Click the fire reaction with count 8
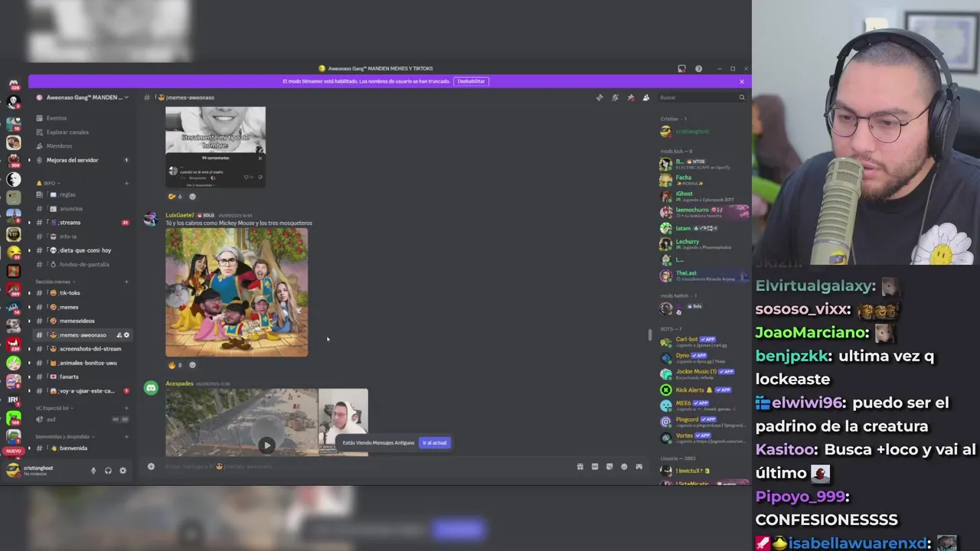This screenshot has width=980, height=551. [175, 365]
